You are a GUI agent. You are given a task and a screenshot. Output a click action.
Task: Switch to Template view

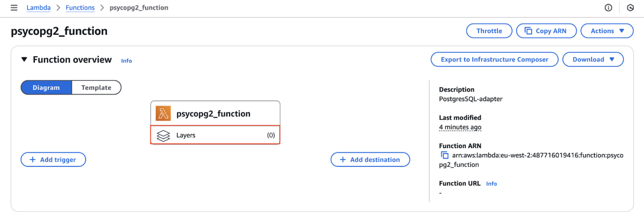coord(96,88)
